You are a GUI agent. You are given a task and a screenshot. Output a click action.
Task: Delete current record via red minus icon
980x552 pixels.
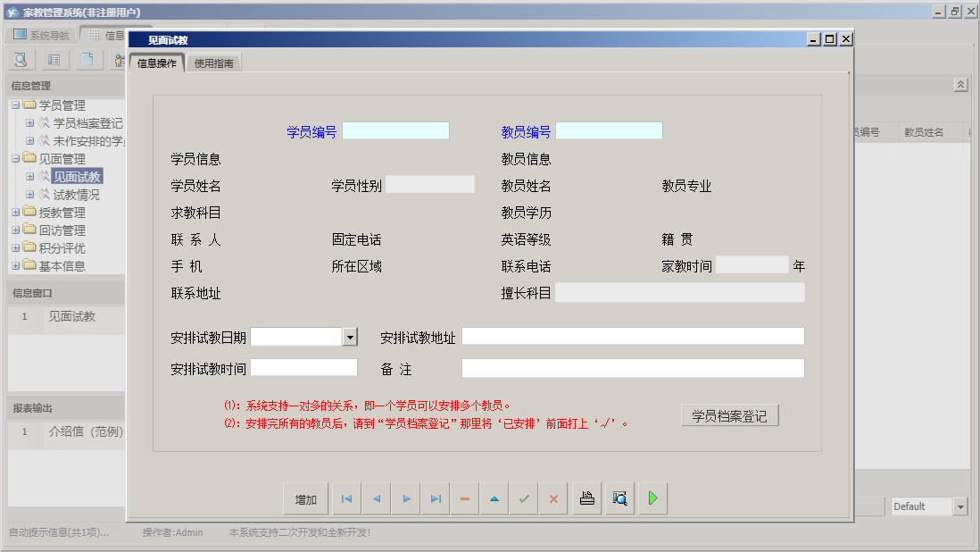click(x=464, y=498)
